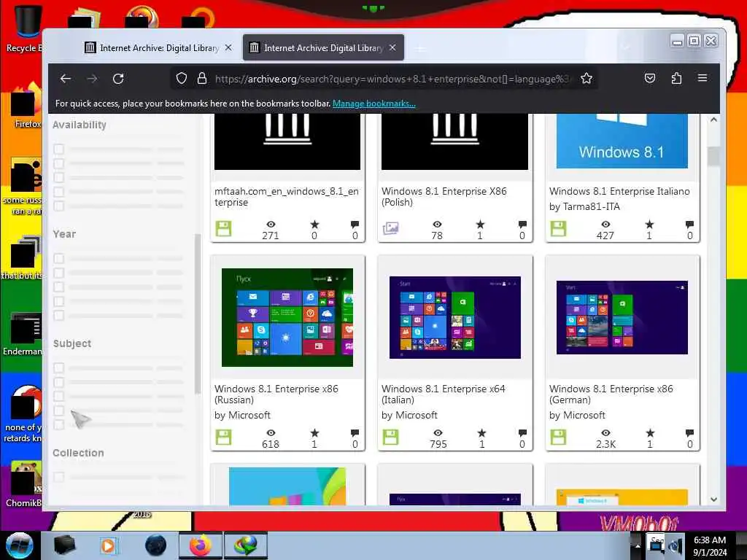This screenshot has height=560, width=747.
Task: Click the archive logo thumbnail of Polish item
Action: pos(455,141)
